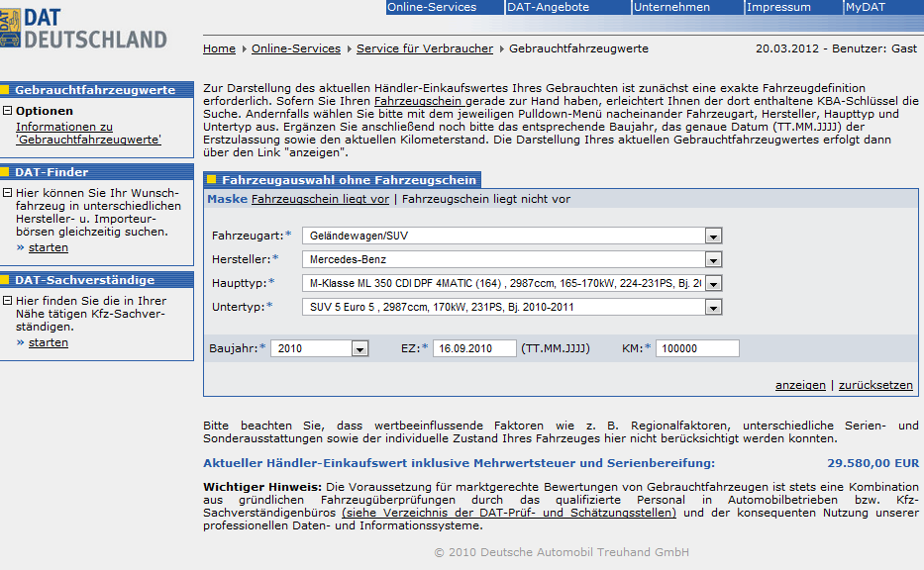Open the Impressum menu item
Image resolution: width=924 pixels, height=570 pixels.
(793, 7)
